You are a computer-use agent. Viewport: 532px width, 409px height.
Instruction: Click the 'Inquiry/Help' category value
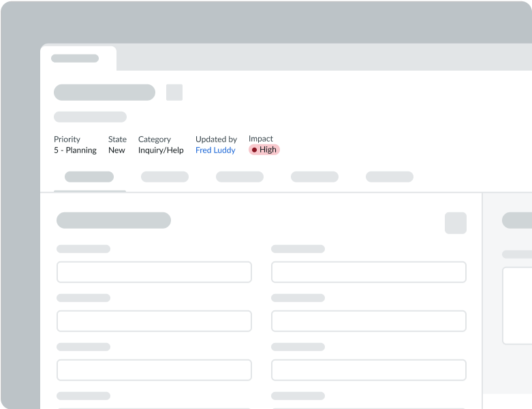[x=161, y=150]
